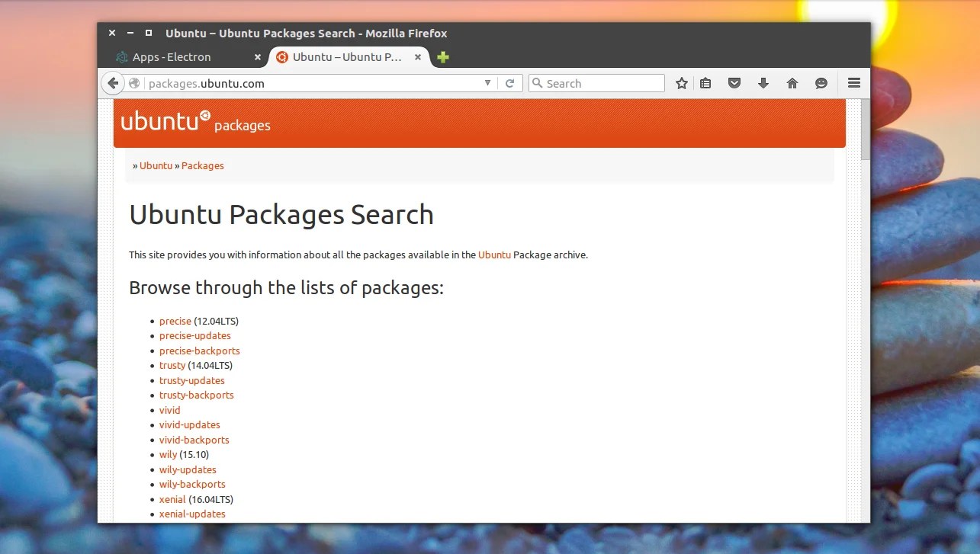
Task: Open the Ubuntu link in the description
Action: [494, 255]
